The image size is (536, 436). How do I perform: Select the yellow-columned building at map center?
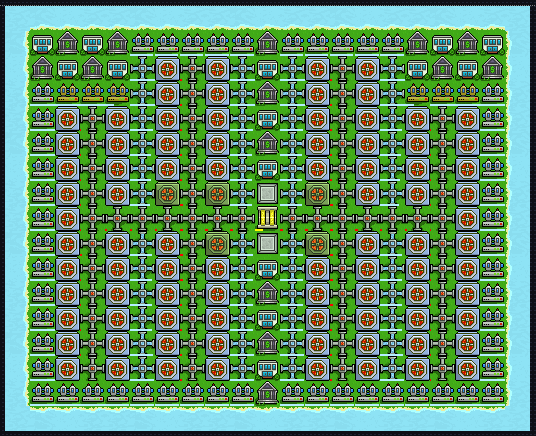click(267, 218)
